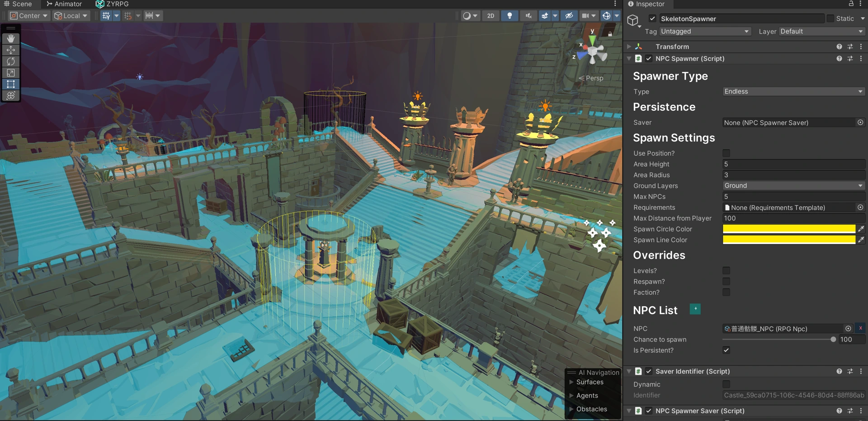The height and width of the screenshot is (421, 868).
Task: Toggle hidden objects visibility icon
Action: [x=569, y=16]
